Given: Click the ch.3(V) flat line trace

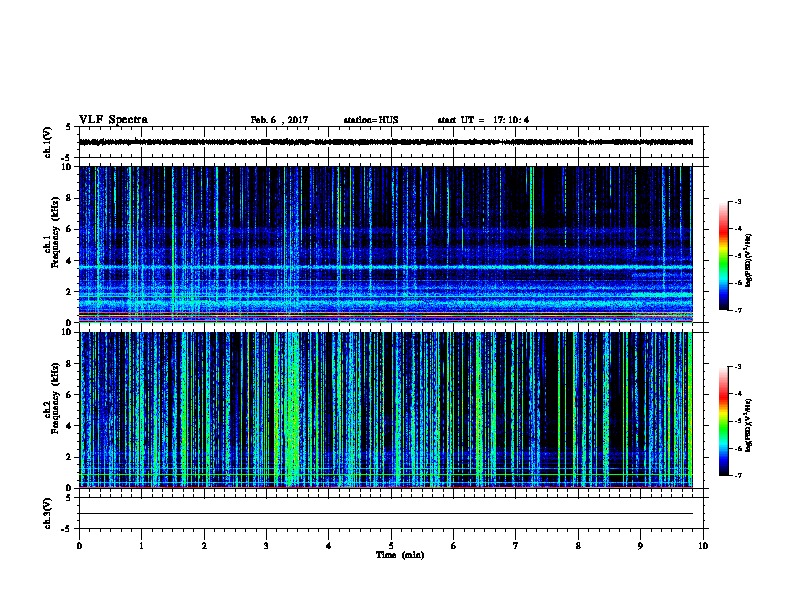Looking at the screenshot, I should pos(386,514).
